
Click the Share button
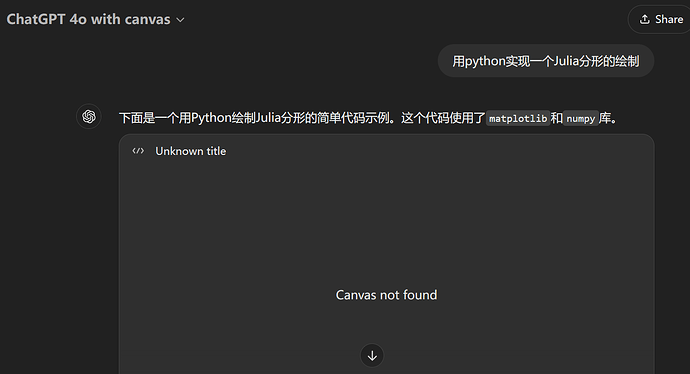(661, 19)
